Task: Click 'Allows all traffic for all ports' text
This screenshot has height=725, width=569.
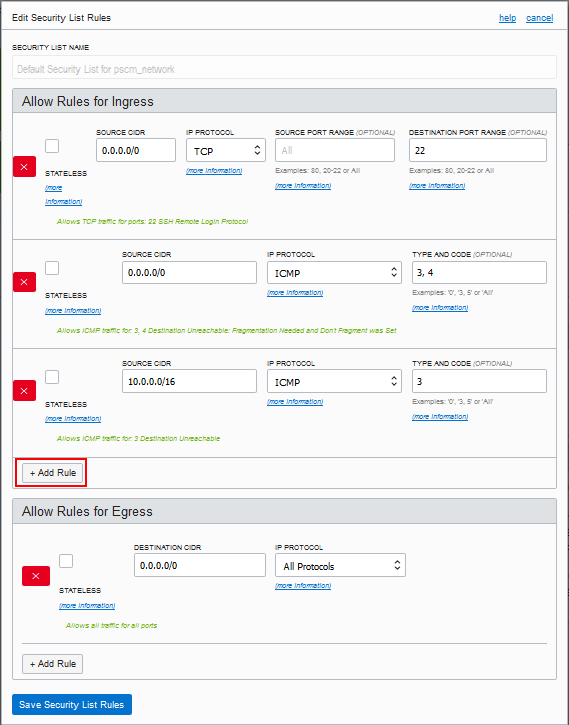Action: (x=111, y=626)
